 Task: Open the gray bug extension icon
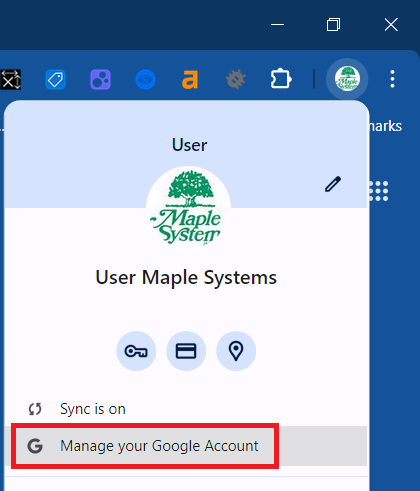235,80
